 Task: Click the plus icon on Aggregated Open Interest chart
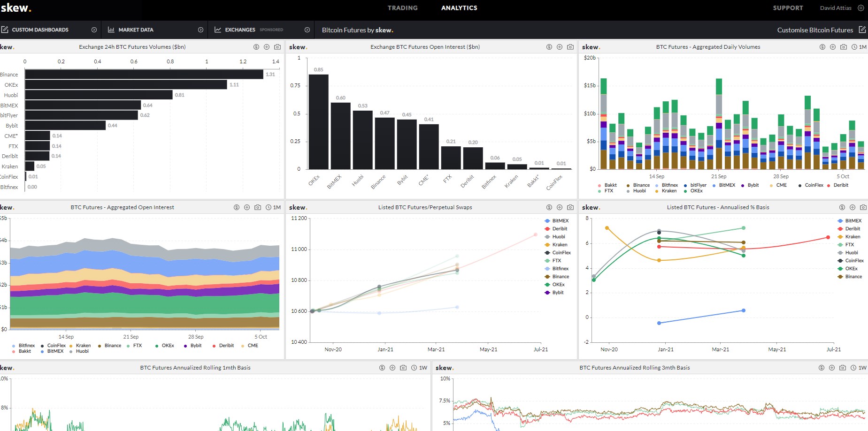pyautogui.click(x=247, y=207)
